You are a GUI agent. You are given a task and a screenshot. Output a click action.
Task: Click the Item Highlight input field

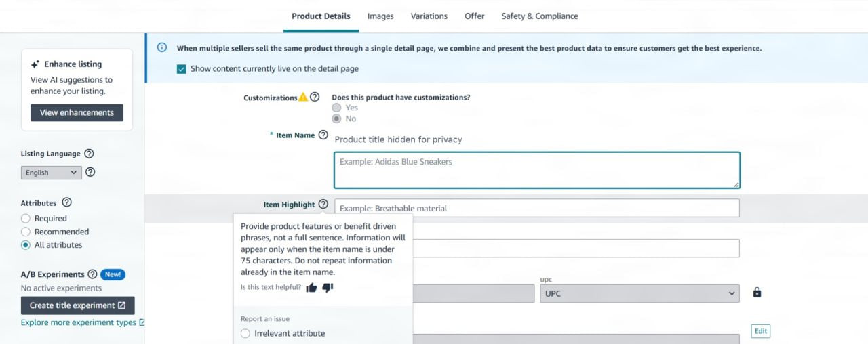537,208
